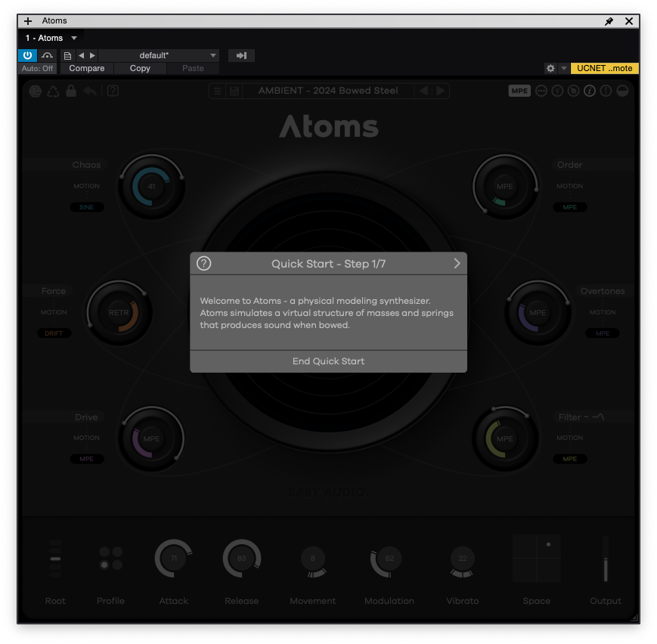Toggle the padlock lock icon
The height and width of the screenshot is (644, 657).
tap(71, 91)
